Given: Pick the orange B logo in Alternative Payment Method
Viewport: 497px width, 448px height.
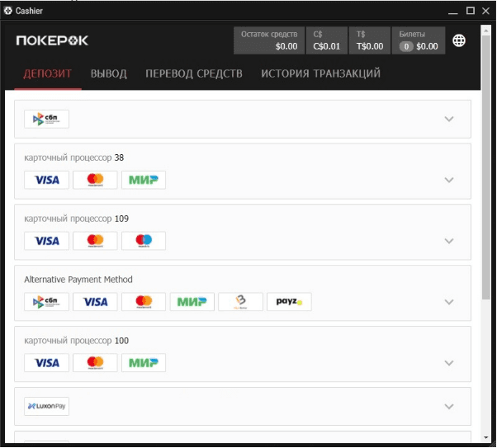Looking at the screenshot, I should [240, 302].
